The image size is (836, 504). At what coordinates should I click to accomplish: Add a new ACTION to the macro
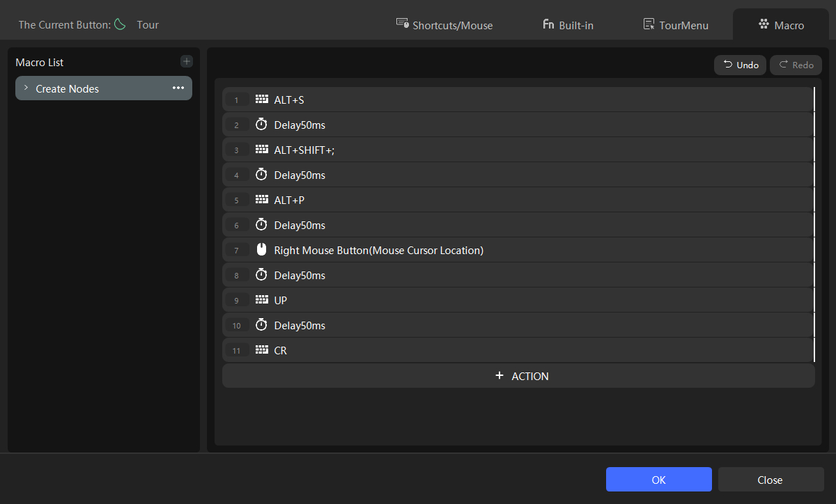tap(518, 376)
